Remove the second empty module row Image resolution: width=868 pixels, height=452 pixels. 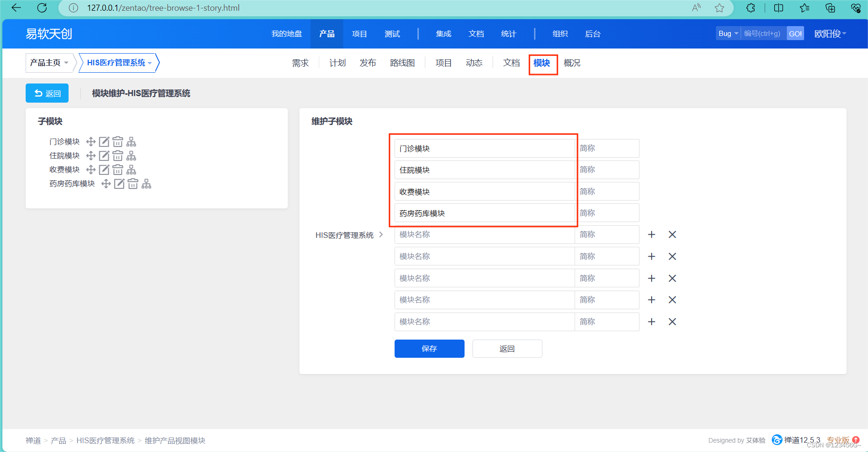(x=672, y=257)
